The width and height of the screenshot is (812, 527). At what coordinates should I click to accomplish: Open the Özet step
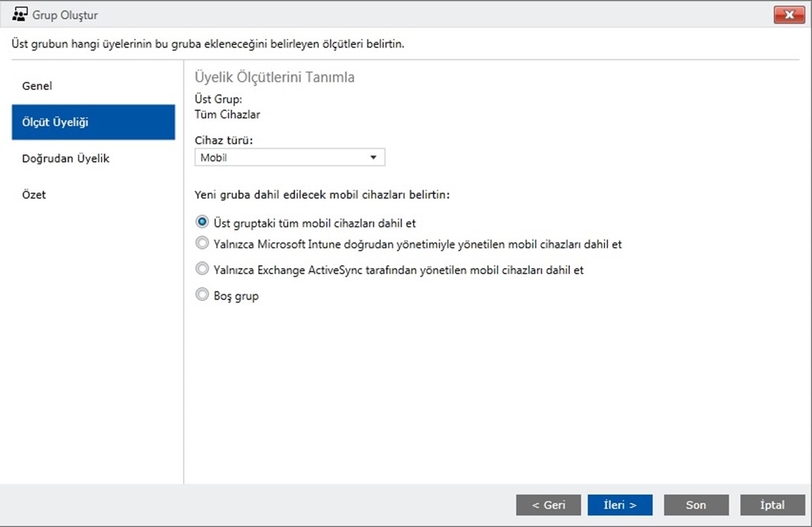click(x=34, y=195)
